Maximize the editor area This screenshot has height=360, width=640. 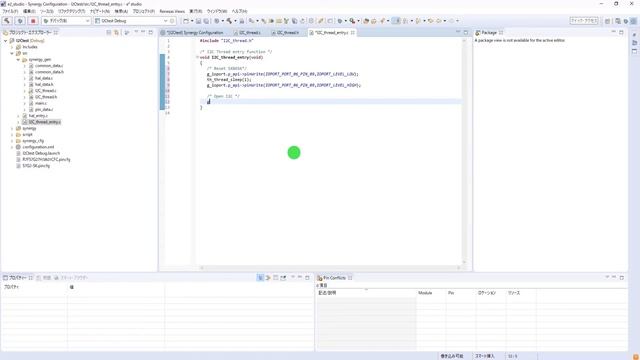tap(466, 32)
